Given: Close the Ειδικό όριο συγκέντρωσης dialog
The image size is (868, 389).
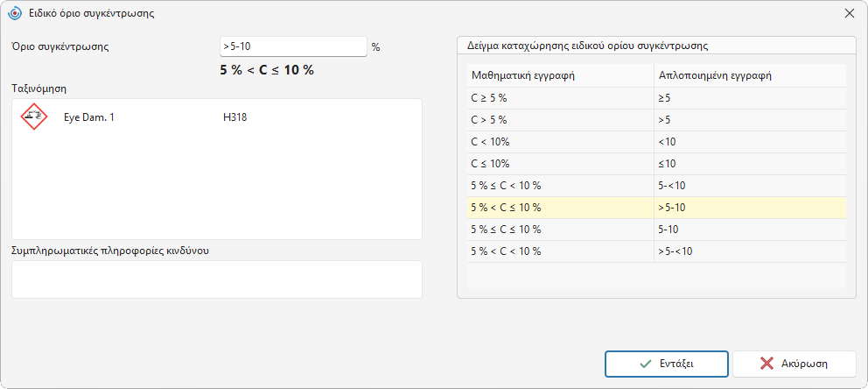Looking at the screenshot, I should click(x=849, y=14).
